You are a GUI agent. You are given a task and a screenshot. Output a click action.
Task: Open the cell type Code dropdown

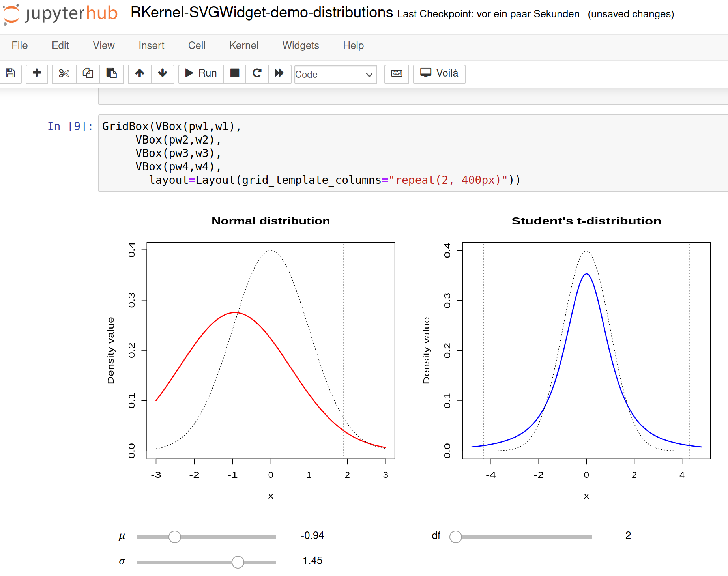[x=335, y=74]
